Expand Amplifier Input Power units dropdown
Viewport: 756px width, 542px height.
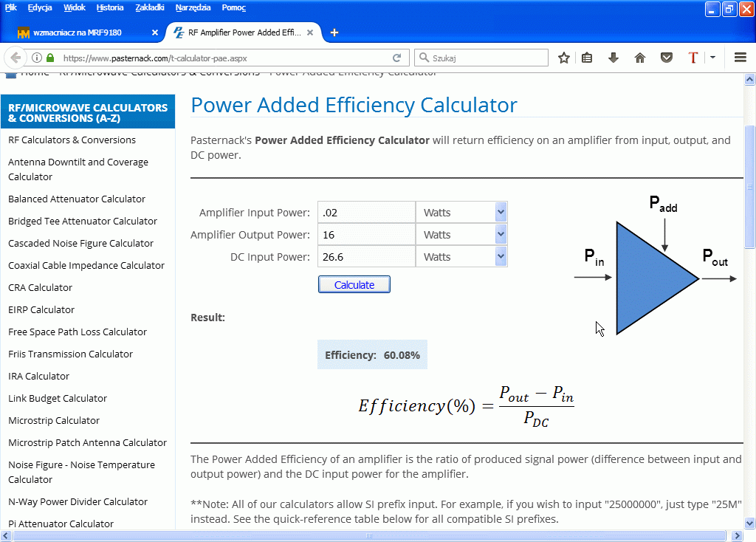click(x=501, y=213)
